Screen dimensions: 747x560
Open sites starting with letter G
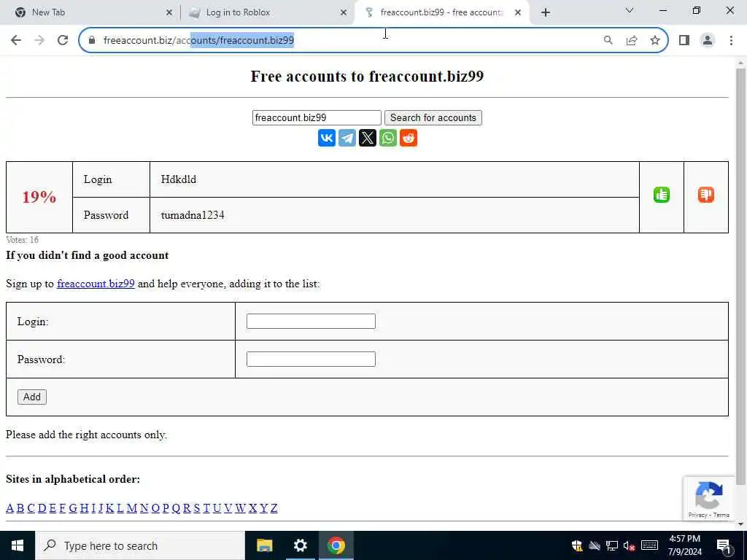coord(73,508)
